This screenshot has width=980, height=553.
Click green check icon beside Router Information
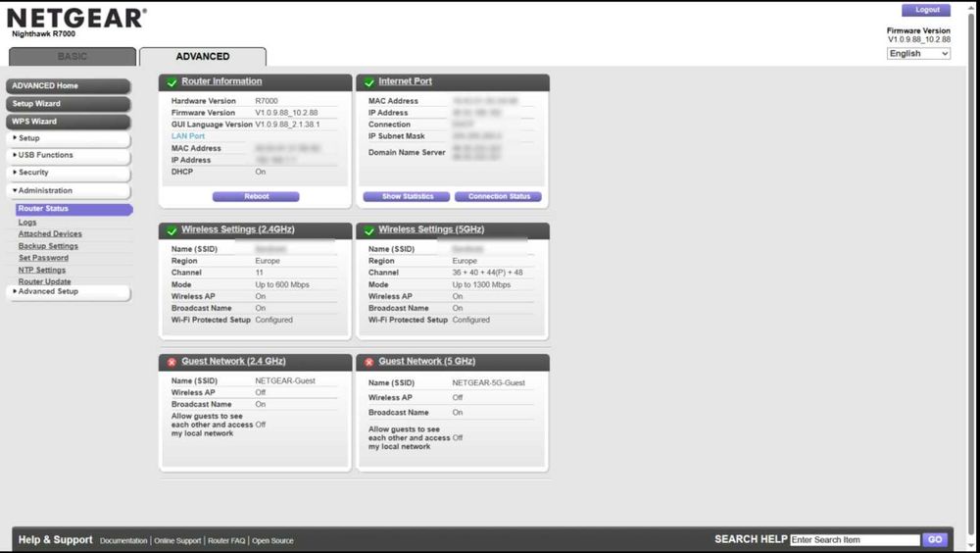tap(171, 82)
